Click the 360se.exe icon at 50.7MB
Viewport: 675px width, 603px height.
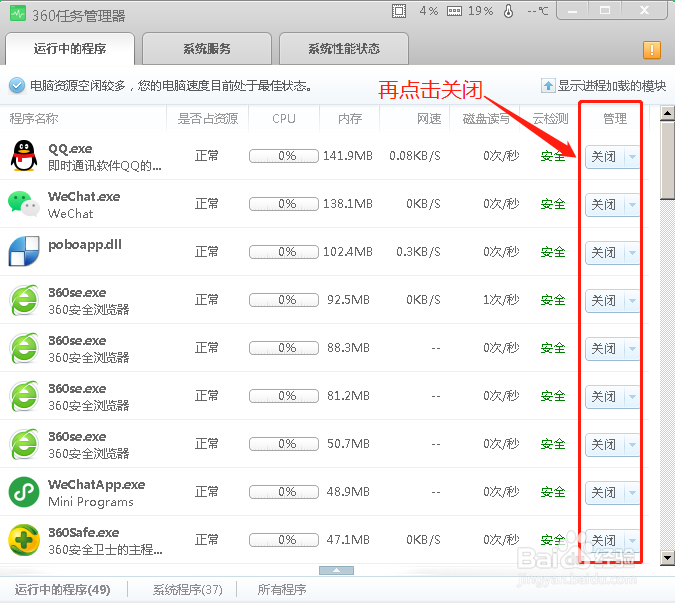click(24, 444)
